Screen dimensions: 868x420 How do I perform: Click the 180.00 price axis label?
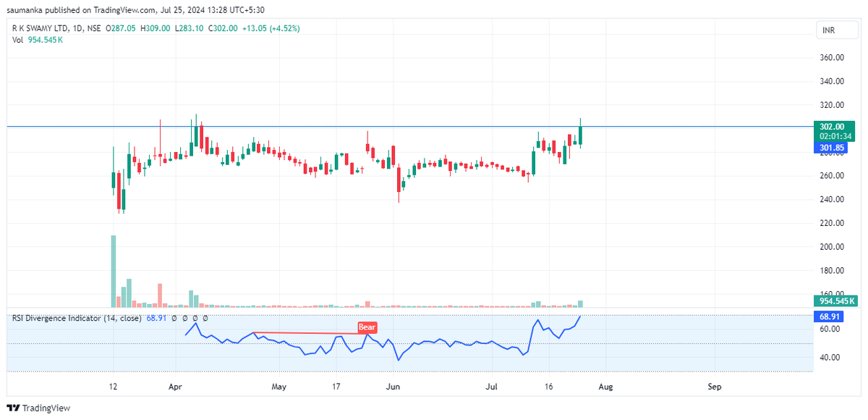click(x=833, y=271)
